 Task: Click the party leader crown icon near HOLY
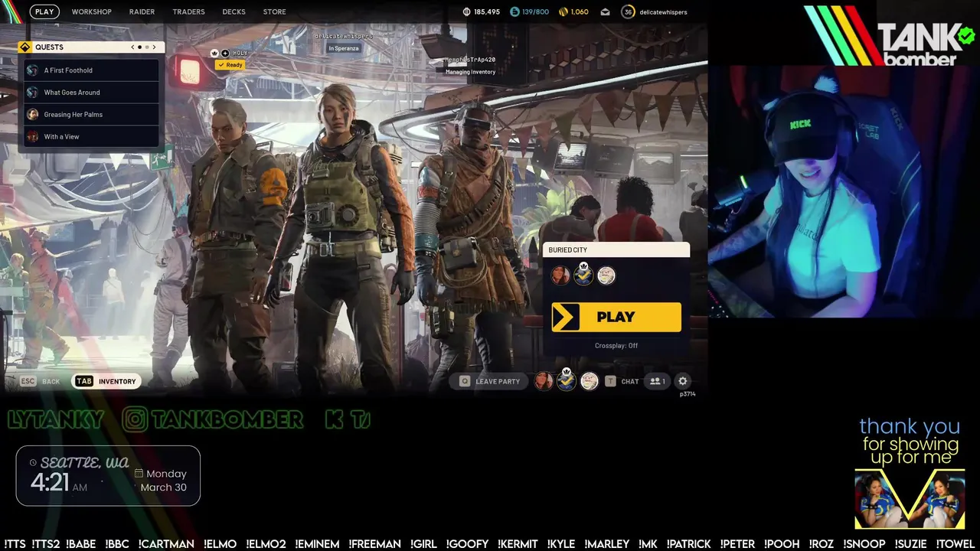click(x=214, y=53)
